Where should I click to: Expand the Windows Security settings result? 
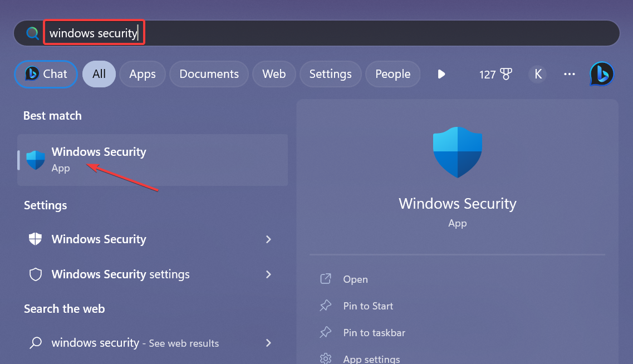268,274
